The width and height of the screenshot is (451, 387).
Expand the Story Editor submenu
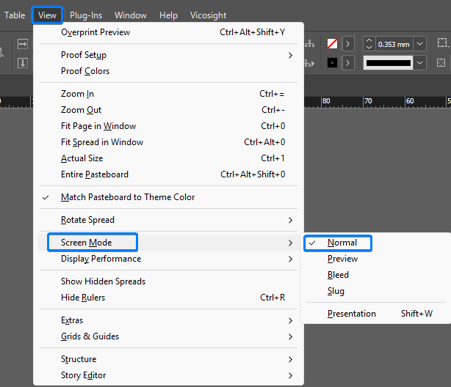point(168,375)
